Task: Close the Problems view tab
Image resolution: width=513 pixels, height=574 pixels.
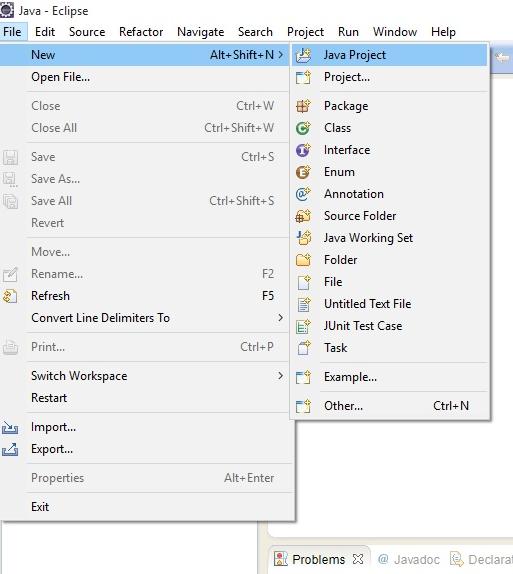Action: [x=358, y=559]
